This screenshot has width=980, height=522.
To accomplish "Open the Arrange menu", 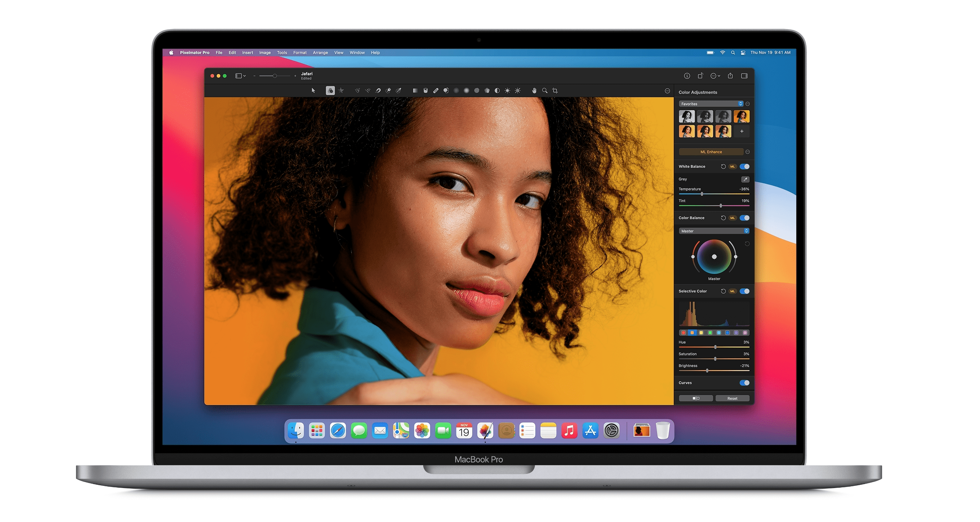I will click(x=320, y=53).
